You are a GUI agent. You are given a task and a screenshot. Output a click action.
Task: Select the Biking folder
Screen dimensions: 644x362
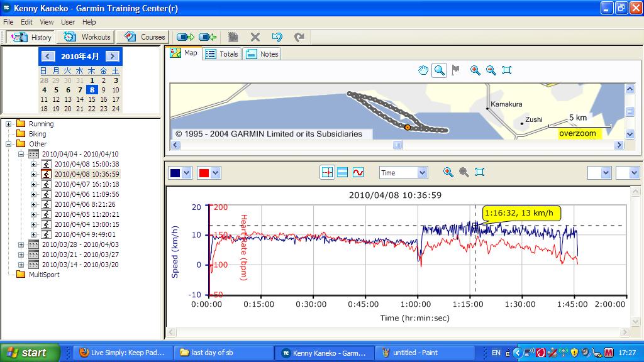37,134
